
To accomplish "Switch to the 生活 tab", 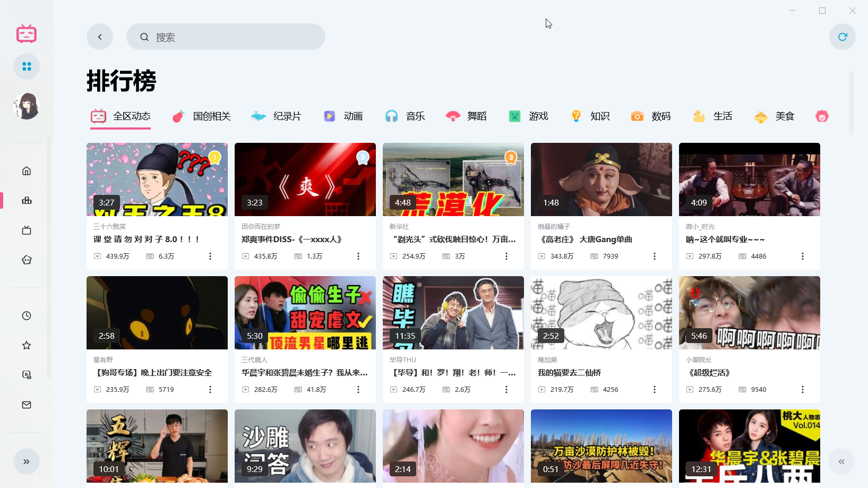I will (x=712, y=116).
